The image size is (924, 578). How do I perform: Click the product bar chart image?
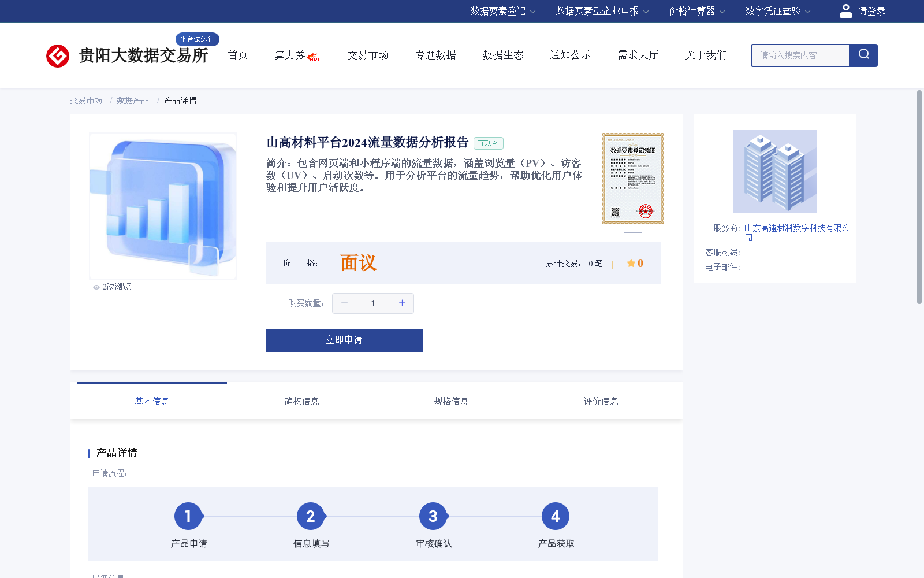(163, 206)
